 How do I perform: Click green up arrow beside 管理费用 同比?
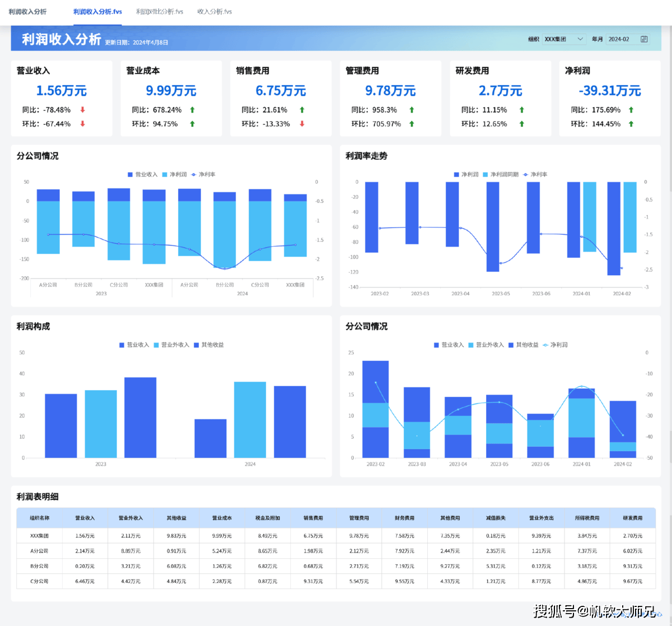412,110
